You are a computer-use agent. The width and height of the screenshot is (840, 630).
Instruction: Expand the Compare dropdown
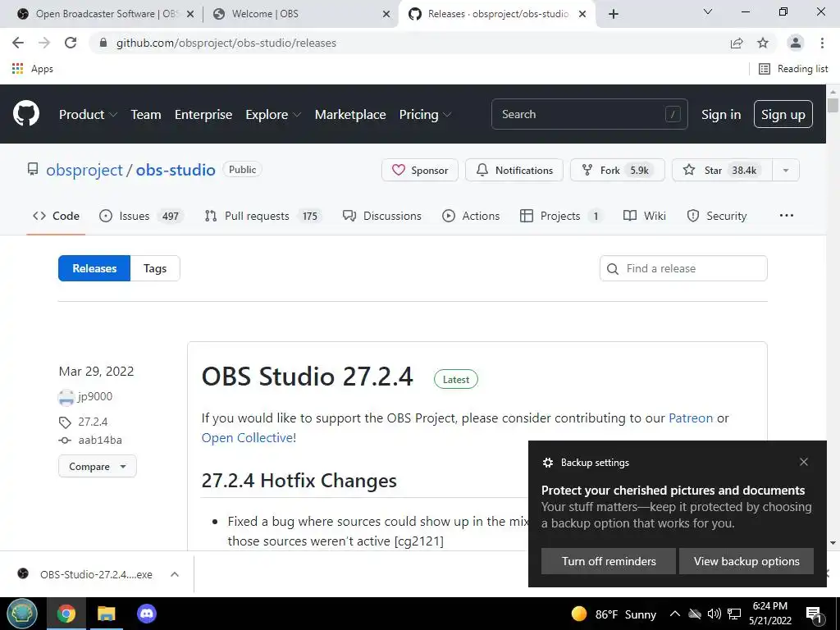tap(98, 467)
